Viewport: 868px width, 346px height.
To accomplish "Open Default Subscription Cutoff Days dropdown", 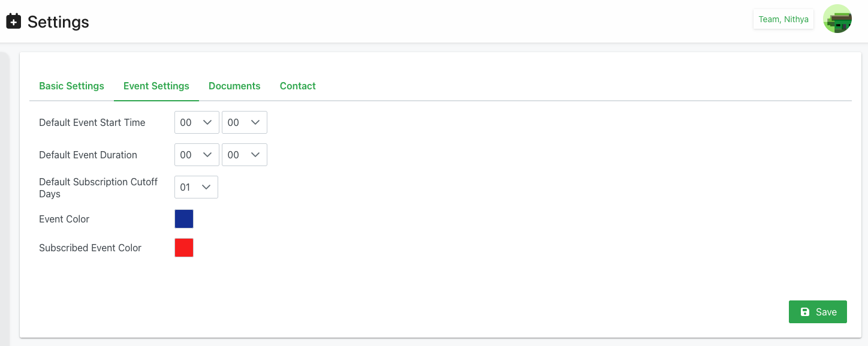I will (x=196, y=187).
